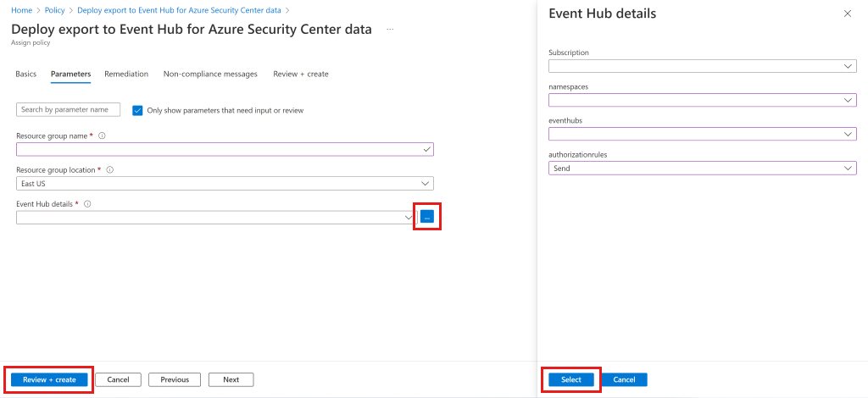This screenshot has height=398, width=868.
Task: Click Select in the Event Hub details panel
Action: [x=571, y=379]
